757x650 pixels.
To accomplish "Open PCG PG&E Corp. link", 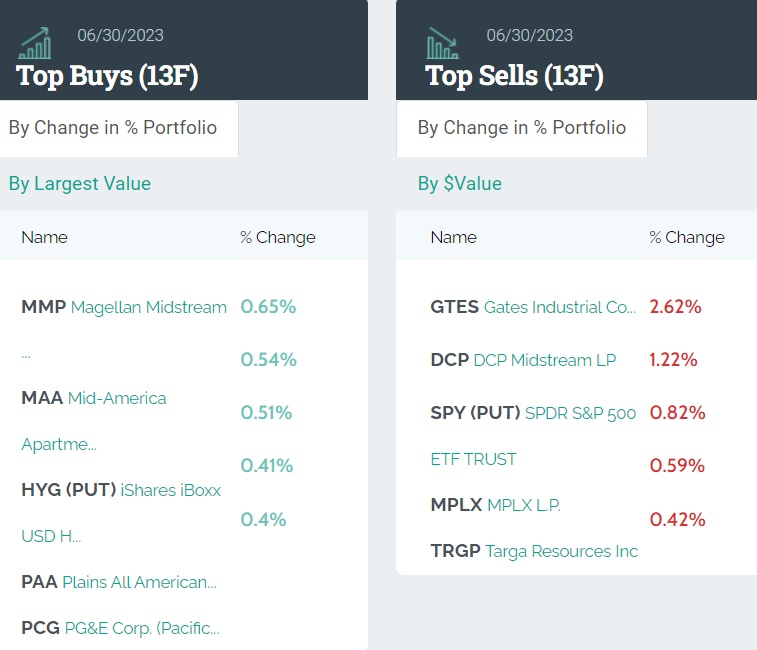I will click(120, 628).
